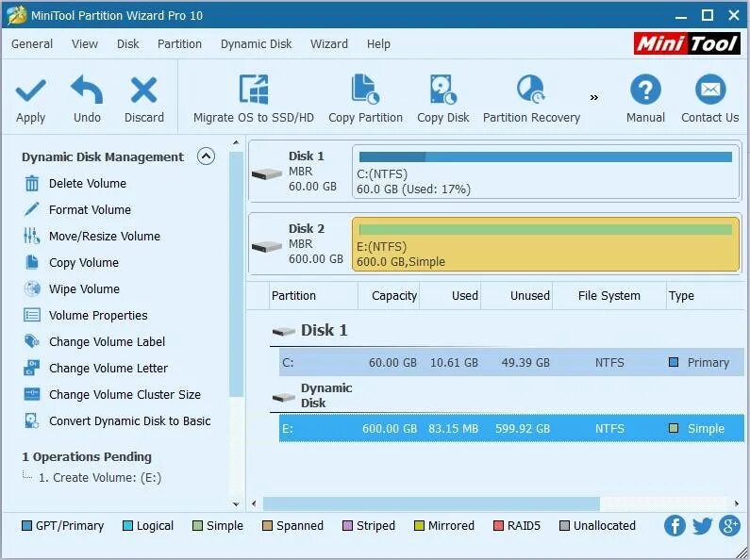Click Disk 1 heading in partition list
The height and width of the screenshot is (560, 750).
click(324, 330)
